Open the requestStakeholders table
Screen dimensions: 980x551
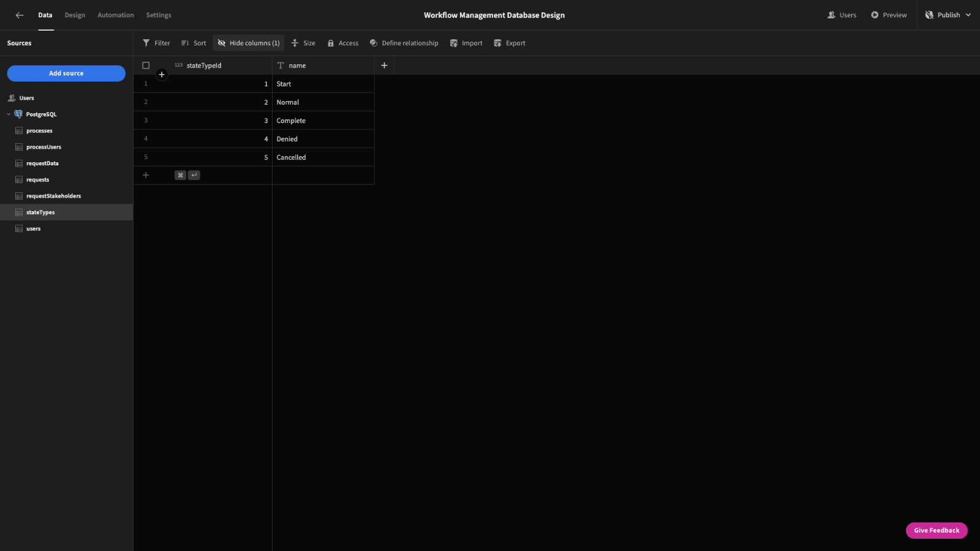click(x=66, y=196)
